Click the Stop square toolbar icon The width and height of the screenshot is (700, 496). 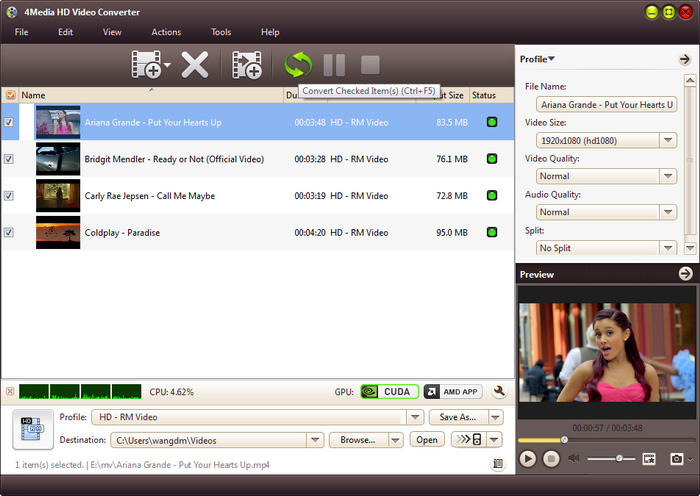370,65
